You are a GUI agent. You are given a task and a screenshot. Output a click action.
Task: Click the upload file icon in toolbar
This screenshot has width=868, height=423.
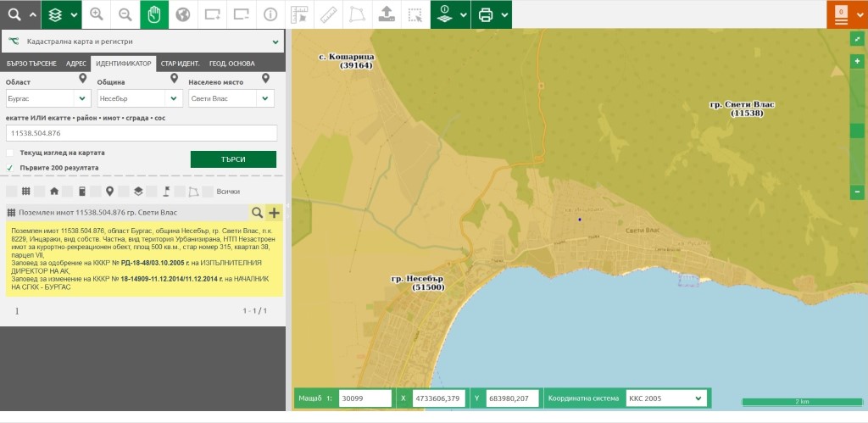tap(386, 14)
